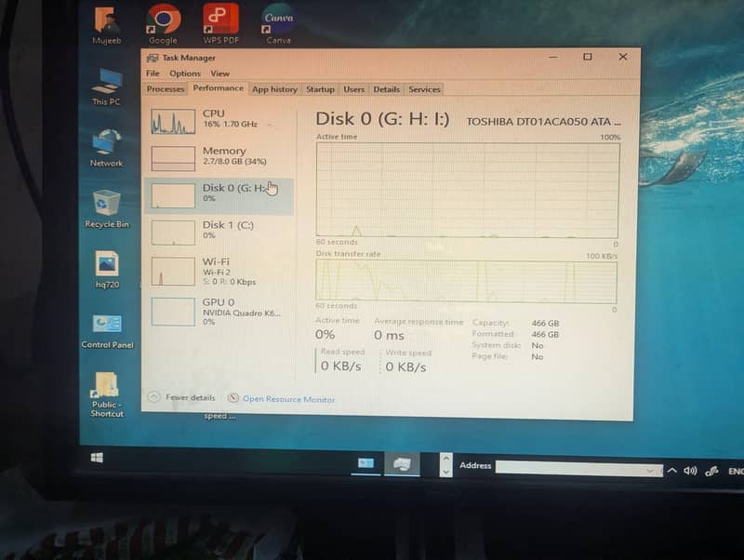Switch to the Details tab
This screenshot has height=560, width=744.
point(386,89)
